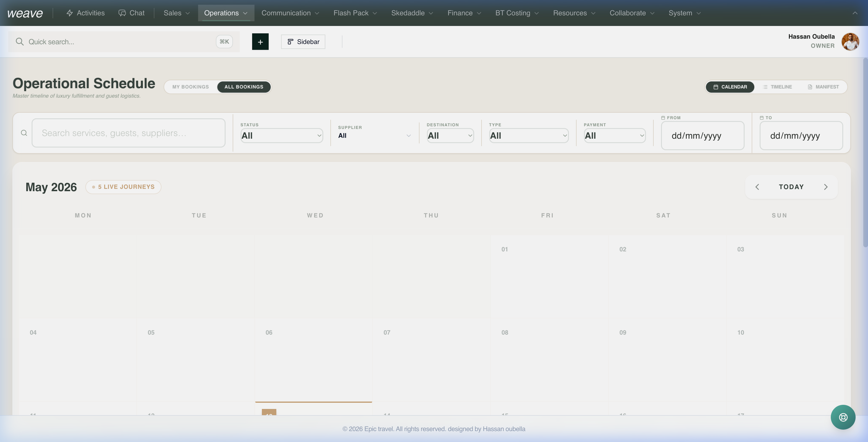The image size is (868, 442).
Task: Select calendar day 06
Action: pyautogui.click(x=313, y=360)
